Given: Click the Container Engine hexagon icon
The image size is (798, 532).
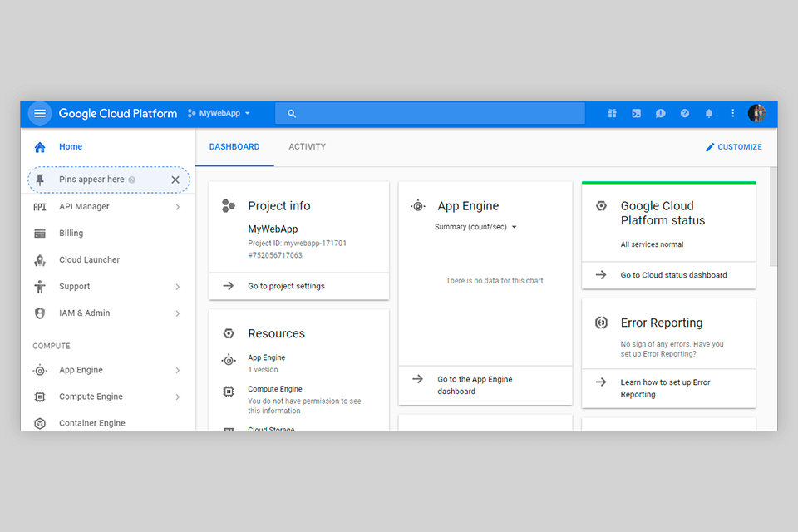Looking at the screenshot, I should tap(40, 423).
